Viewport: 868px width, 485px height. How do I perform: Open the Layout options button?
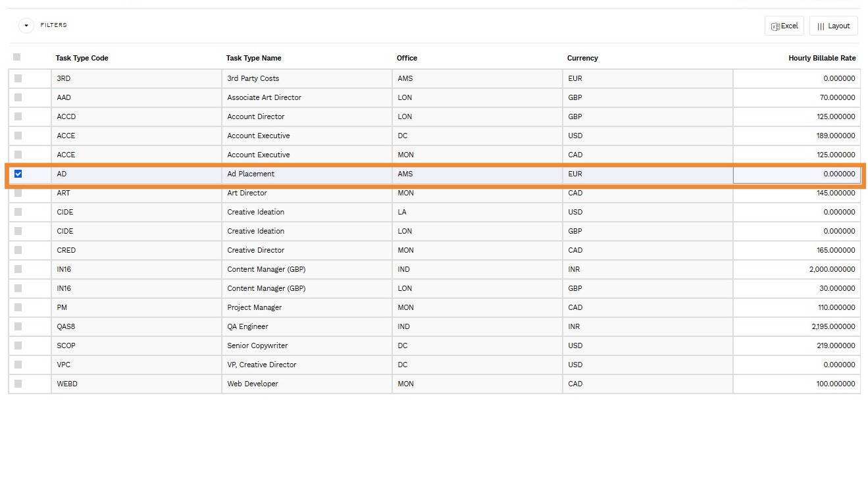click(833, 26)
